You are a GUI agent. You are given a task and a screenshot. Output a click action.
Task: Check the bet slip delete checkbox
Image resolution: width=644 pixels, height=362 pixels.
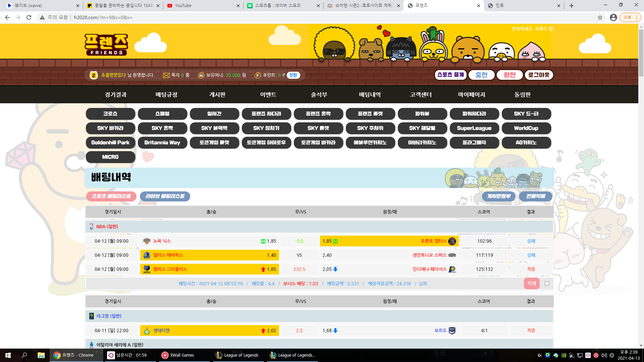(x=547, y=284)
